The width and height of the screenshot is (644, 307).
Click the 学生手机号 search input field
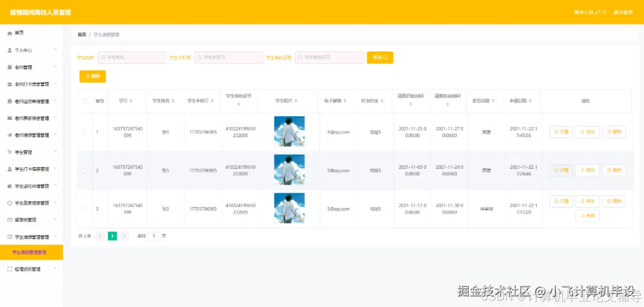pos(229,58)
